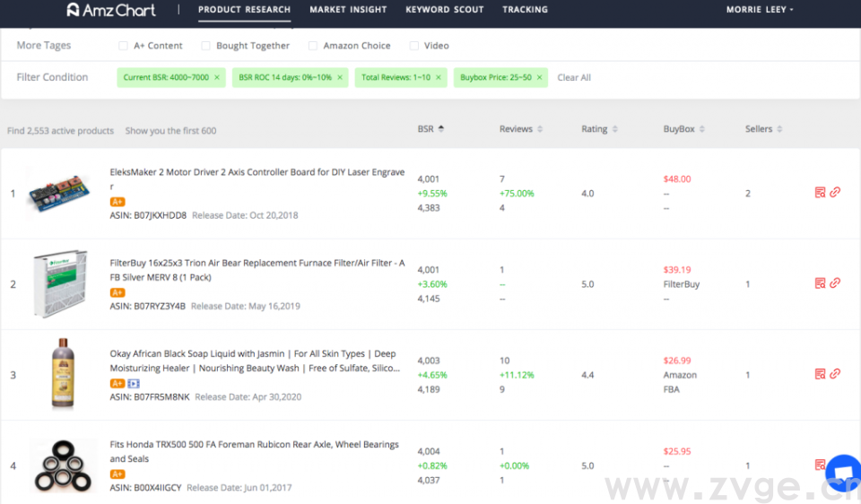
Task: Open details icon for FilterBuy product row
Action: pyautogui.click(x=820, y=283)
